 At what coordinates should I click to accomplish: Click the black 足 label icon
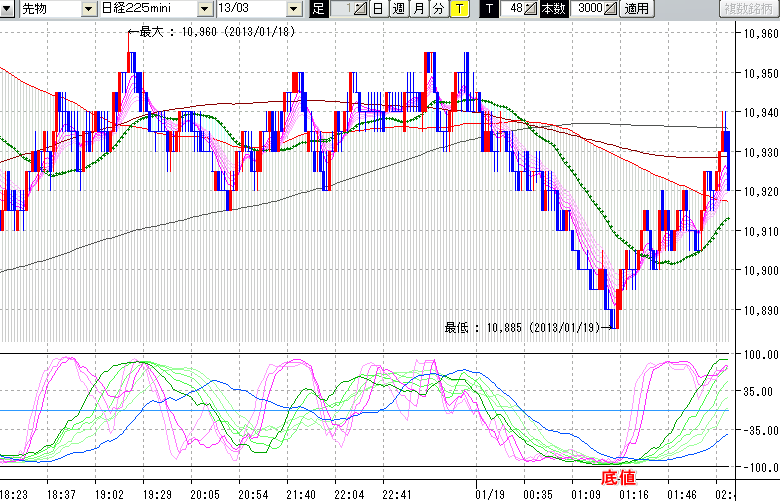tap(318, 9)
